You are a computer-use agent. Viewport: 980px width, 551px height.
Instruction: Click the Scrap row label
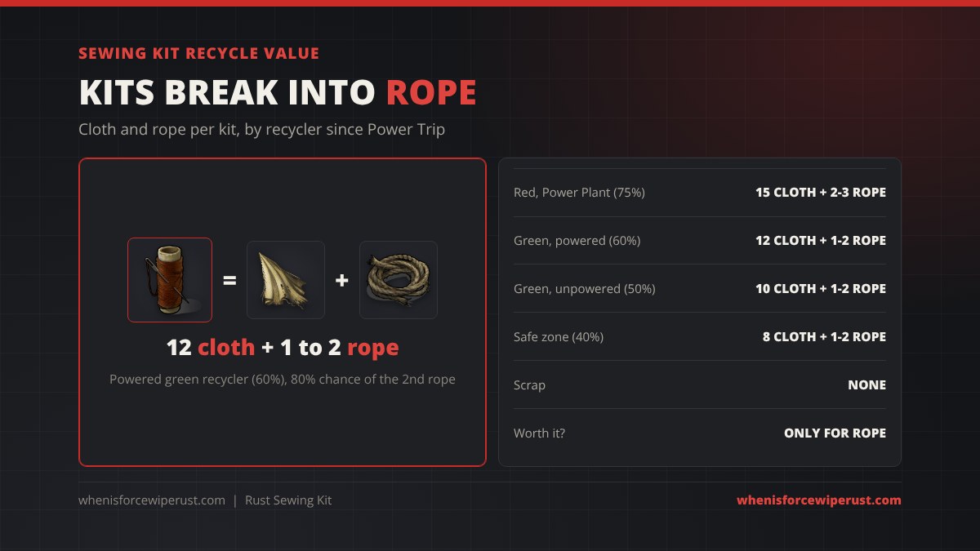tap(529, 385)
